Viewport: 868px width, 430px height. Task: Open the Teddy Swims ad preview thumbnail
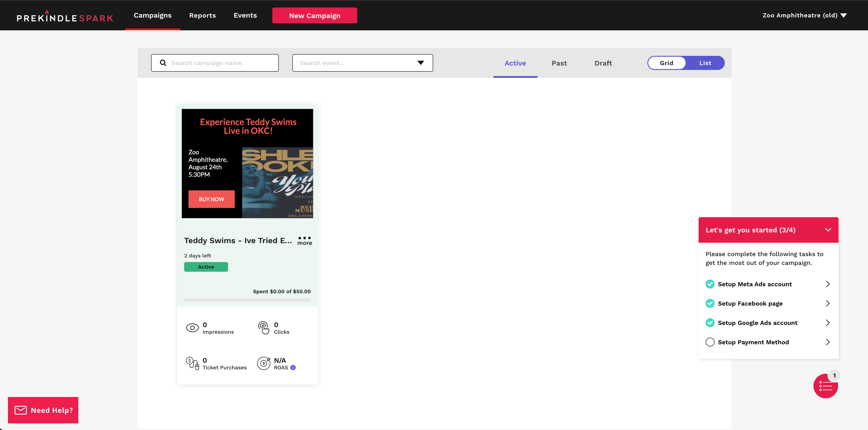click(247, 163)
